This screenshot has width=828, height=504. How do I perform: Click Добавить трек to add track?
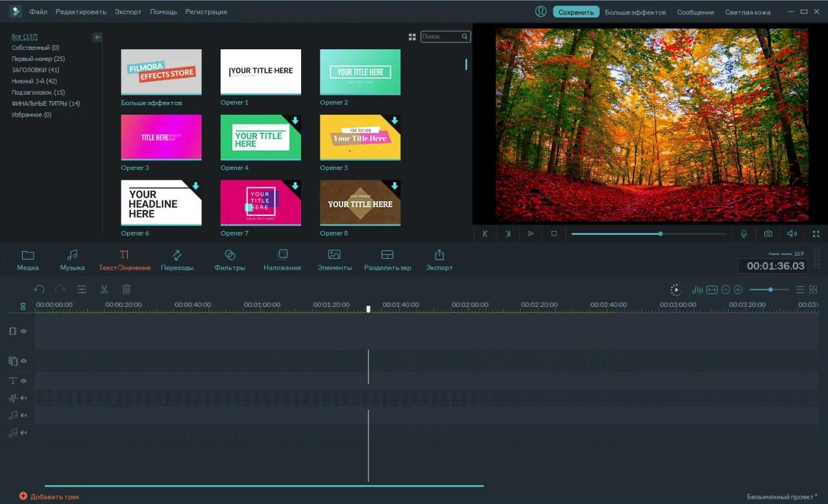[49, 496]
